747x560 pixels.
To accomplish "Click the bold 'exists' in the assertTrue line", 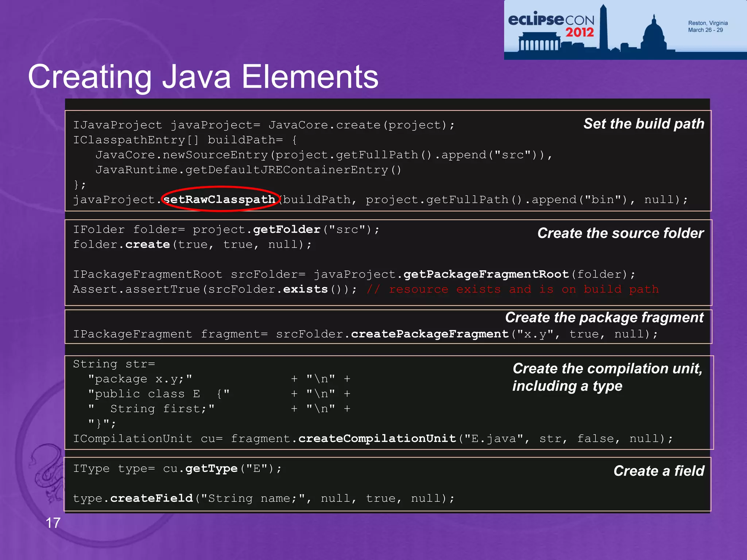I will pyautogui.click(x=305, y=289).
